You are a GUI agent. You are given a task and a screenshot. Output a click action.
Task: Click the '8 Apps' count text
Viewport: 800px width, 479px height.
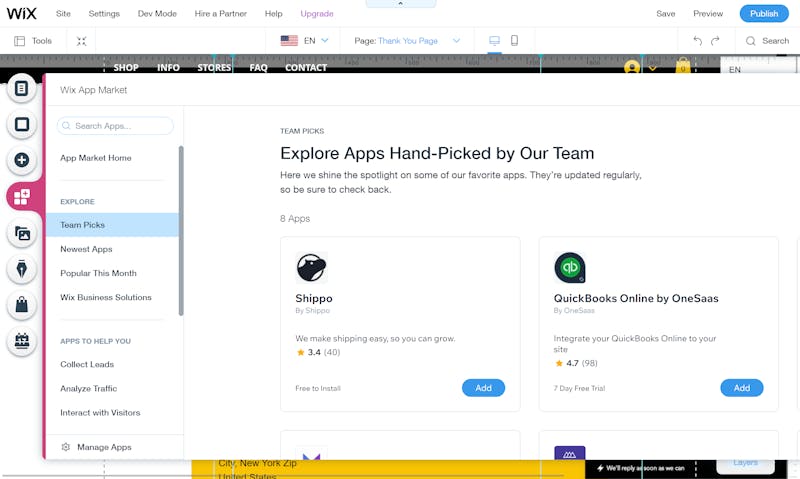(x=295, y=218)
